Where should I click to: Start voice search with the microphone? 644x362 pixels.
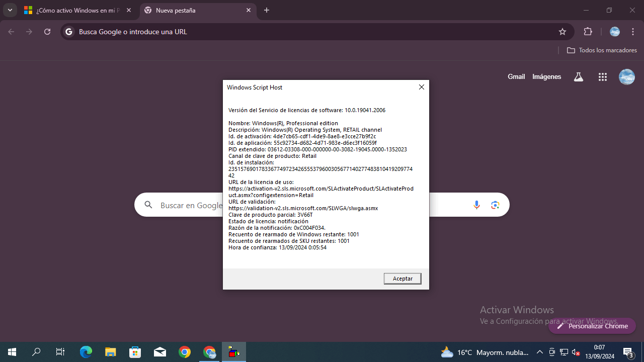[476, 205]
